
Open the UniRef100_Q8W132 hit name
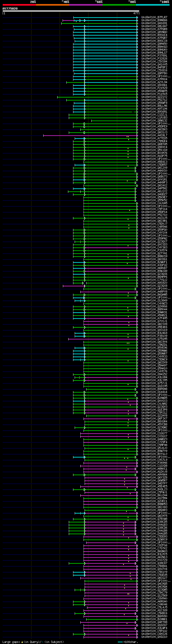tap(154, 120)
